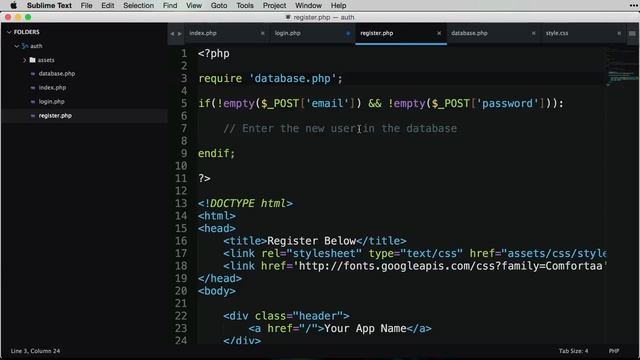Open login.php in the sidebar
This screenshot has height=360, width=640.
click(x=51, y=102)
